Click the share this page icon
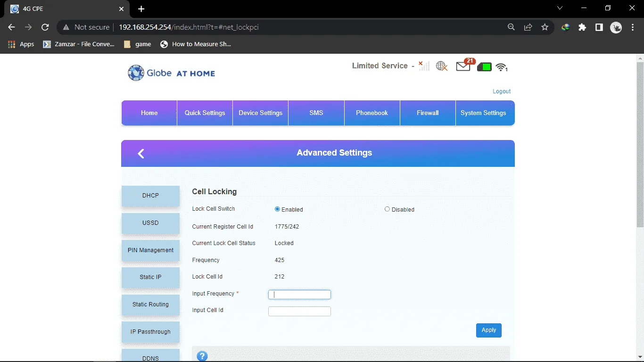The image size is (644, 362). [x=528, y=27]
